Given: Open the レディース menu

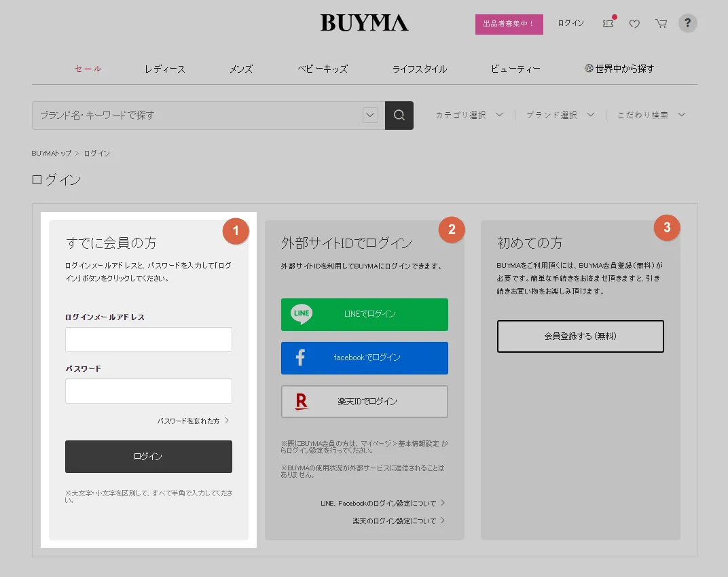Looking at the screenshot, I should coord(165,69).
